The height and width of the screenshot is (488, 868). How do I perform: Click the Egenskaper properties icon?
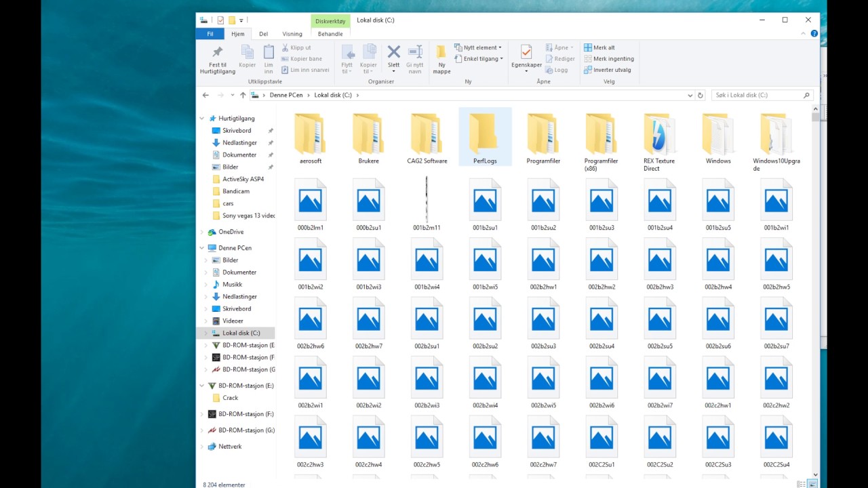526,52
